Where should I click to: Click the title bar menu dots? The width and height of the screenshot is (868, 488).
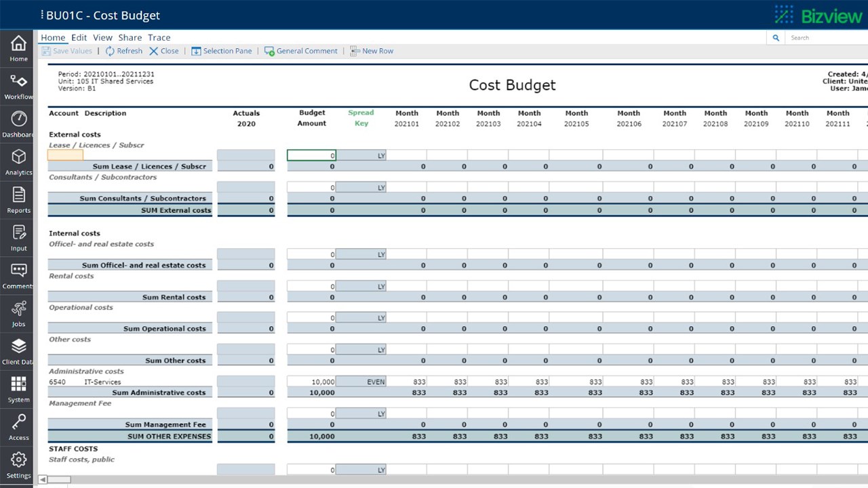coord(42,15)
